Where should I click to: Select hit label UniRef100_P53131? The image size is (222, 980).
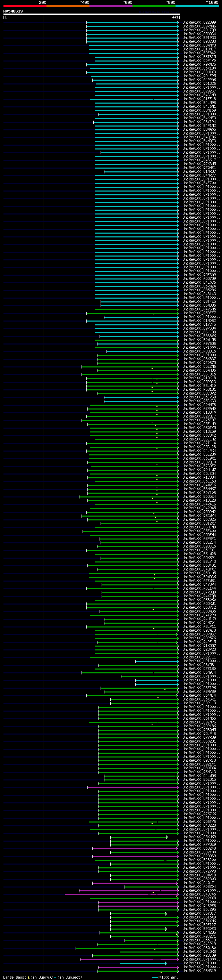tap(199, 390)
